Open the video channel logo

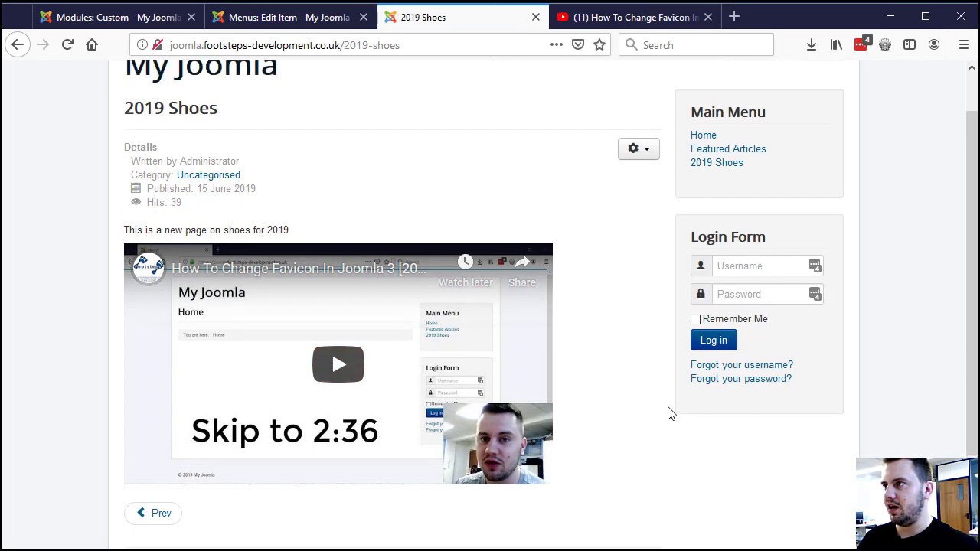(149, 267)
